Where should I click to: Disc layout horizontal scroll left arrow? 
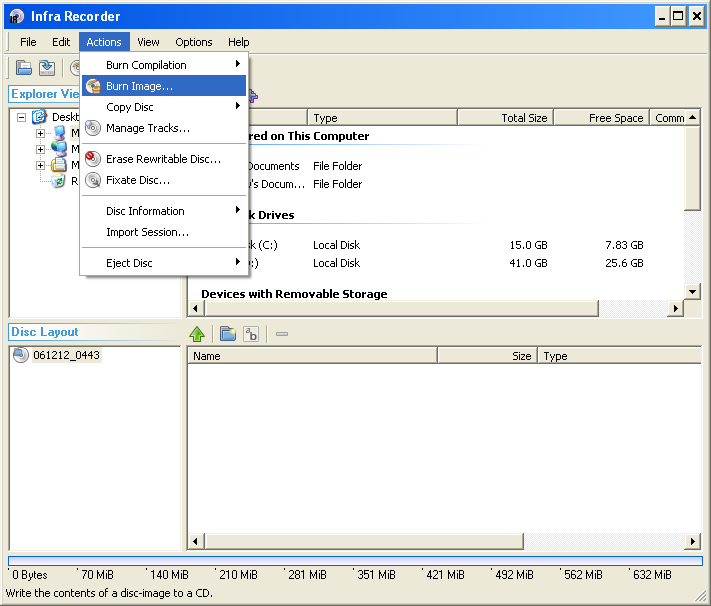tap(195, 541)
